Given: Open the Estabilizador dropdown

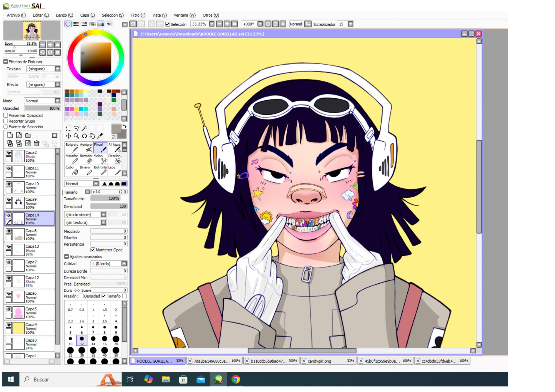Looking at the screenshot, I should 351,24.
